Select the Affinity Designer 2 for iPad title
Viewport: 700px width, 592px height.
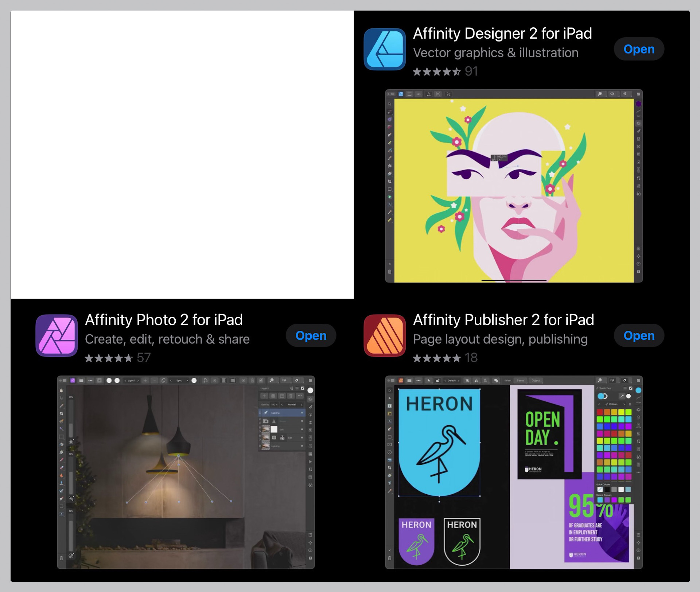pos(502,34)
